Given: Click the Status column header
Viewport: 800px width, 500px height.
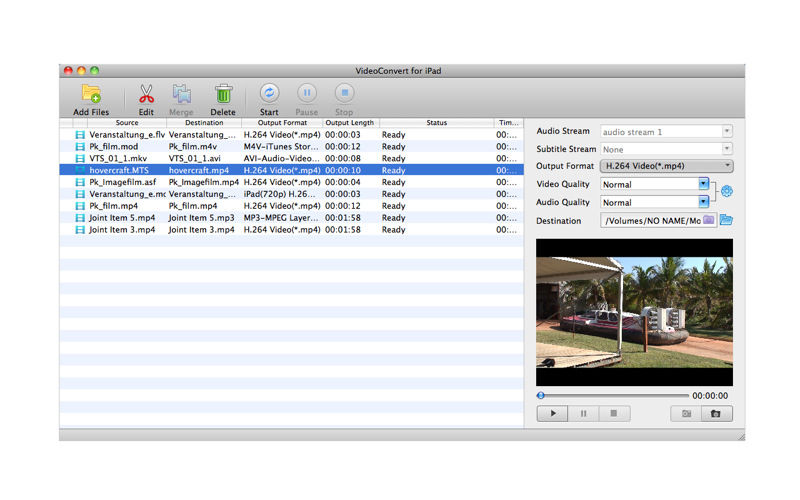Looking at the screenshot, I should point(436,123).
